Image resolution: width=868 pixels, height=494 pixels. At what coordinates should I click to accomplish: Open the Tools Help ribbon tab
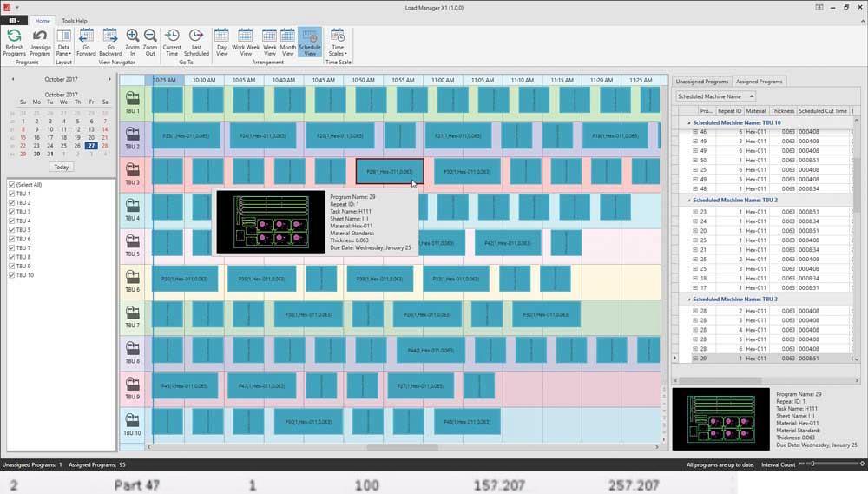click(x=75, y=20)
